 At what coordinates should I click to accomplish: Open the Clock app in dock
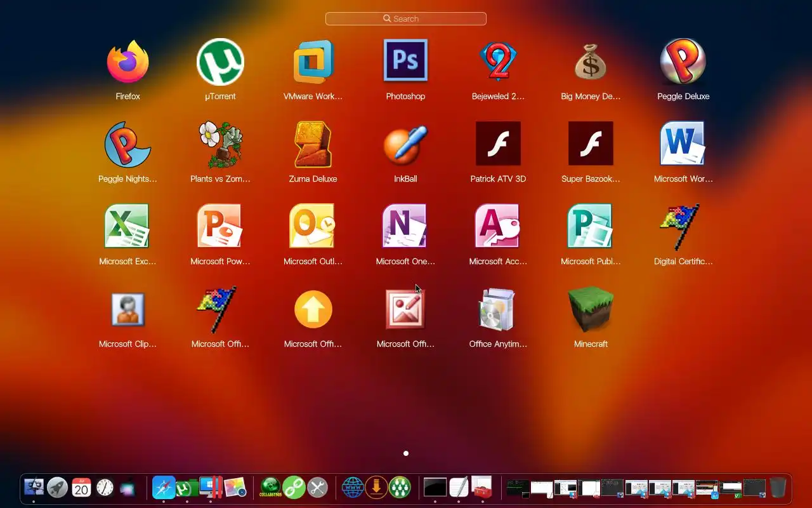coord(105,488)
